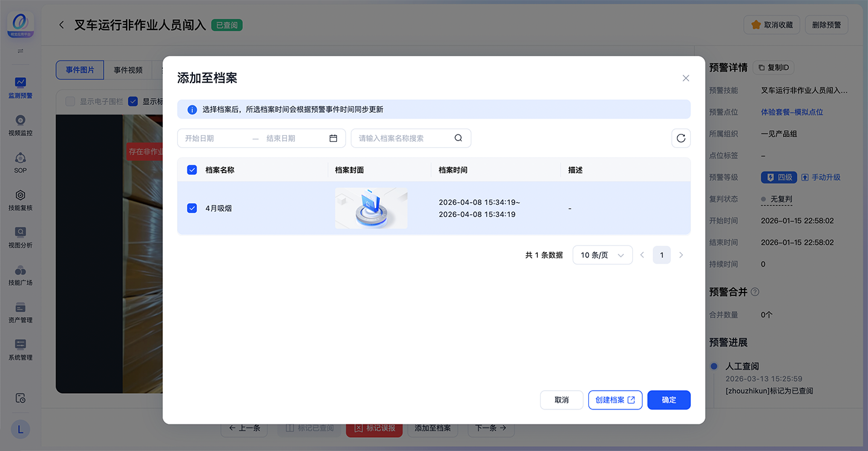This screenshot has width=868, height=451.
Task: Click 取消 in the dialog
Action: tap(562, 400)
